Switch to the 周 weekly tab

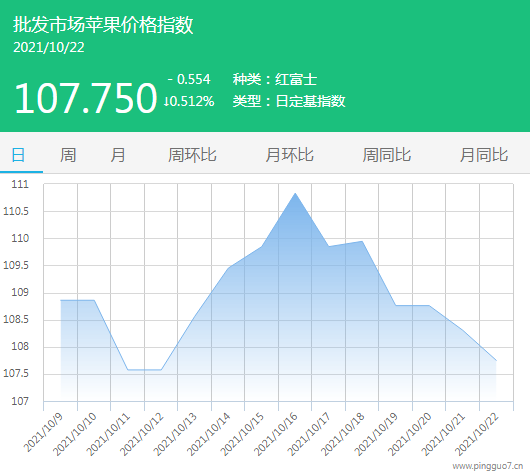tap(68, 155)
